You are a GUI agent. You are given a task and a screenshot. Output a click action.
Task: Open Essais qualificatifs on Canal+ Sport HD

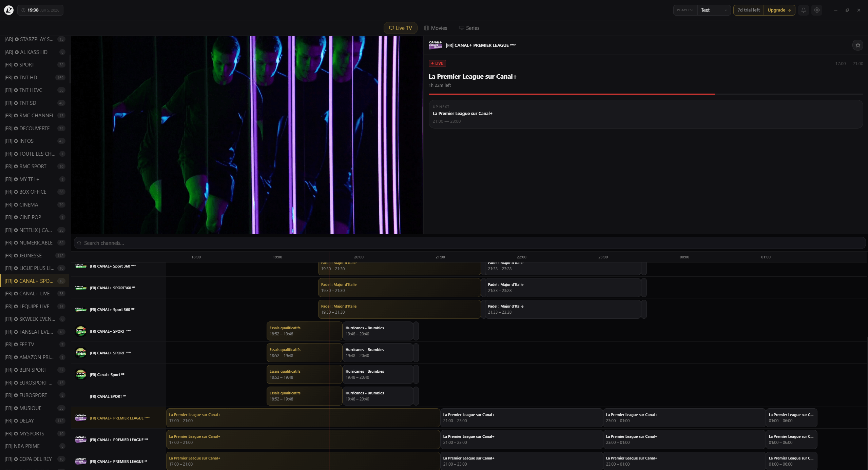coord(304,374)
